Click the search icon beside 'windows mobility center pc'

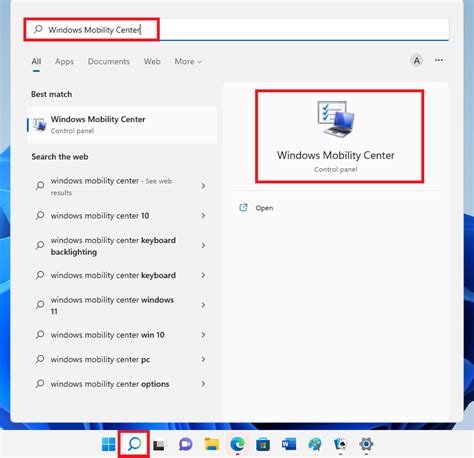click(40, 359)
